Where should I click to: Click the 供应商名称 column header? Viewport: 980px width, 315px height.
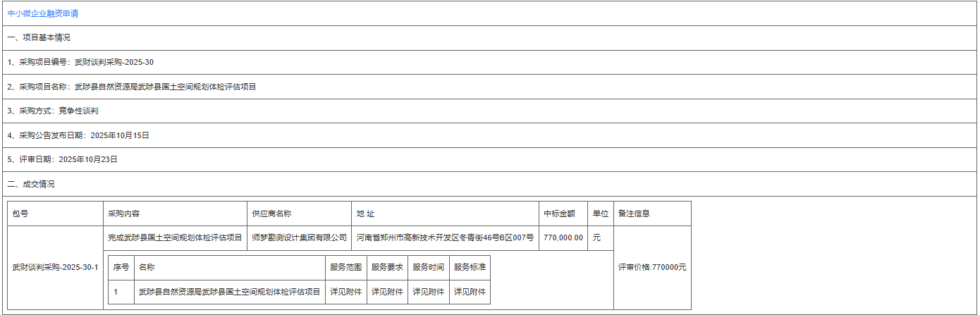coord(271,214)
